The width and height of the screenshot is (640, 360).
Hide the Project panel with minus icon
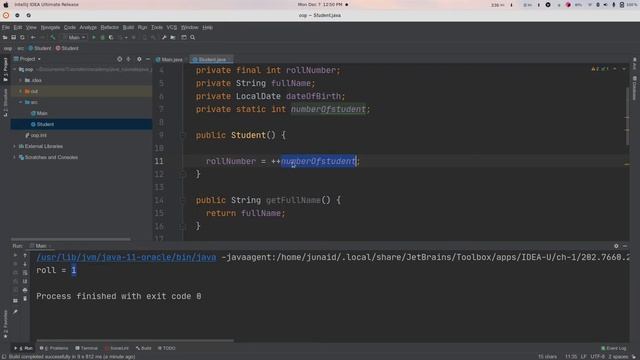point(148,59)
